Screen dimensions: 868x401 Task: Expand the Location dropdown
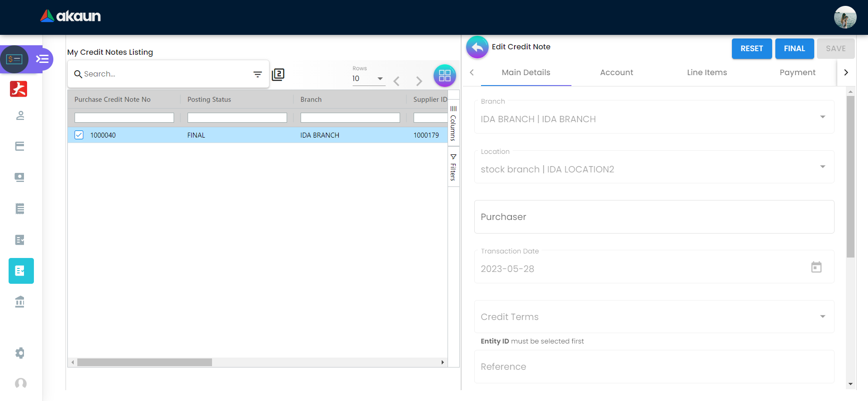[x=822, y=167]
